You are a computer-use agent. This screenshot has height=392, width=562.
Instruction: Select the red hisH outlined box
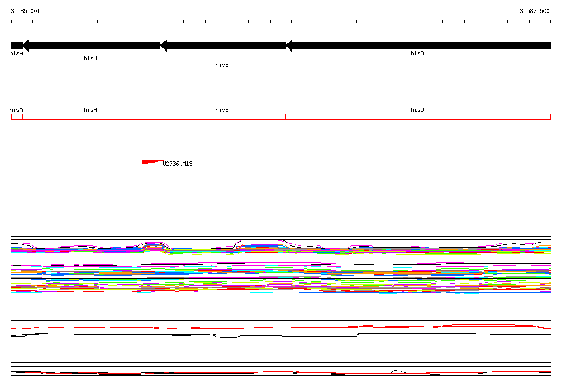(x=92, y=116)
